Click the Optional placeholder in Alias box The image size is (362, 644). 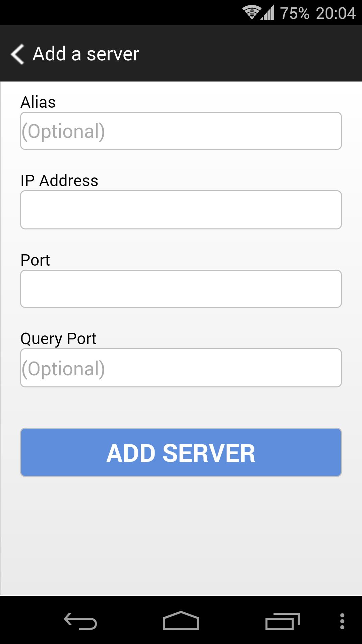(x=64, y=130)
